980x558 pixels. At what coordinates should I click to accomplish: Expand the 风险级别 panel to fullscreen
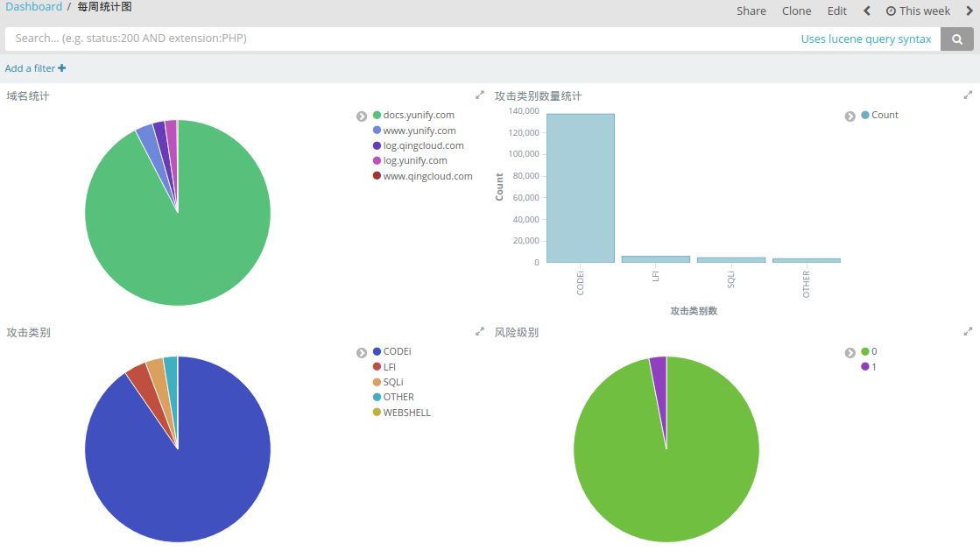(968, 332)
